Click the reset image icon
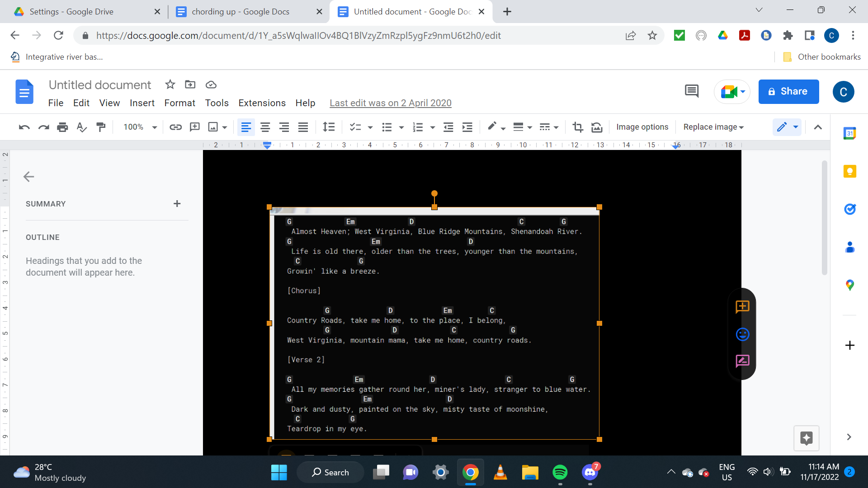Viewport: 868px width, 488px height. (x=597, y=127)
